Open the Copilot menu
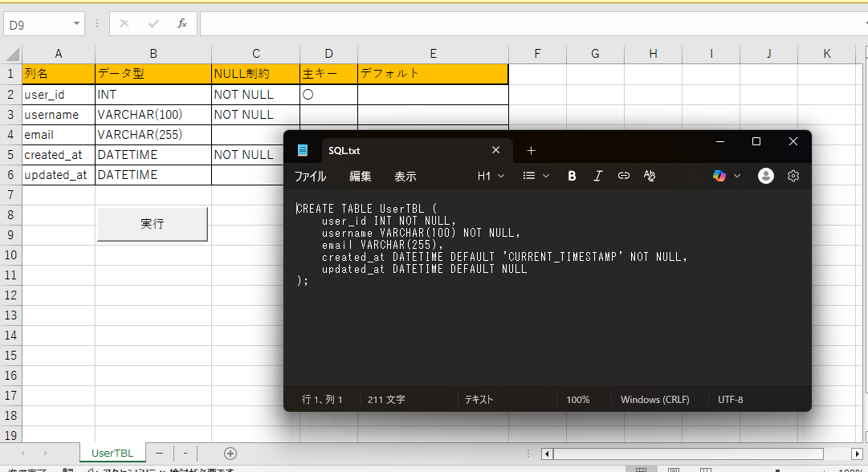Screen dimensions: 868x472 (x=726, y=176)
